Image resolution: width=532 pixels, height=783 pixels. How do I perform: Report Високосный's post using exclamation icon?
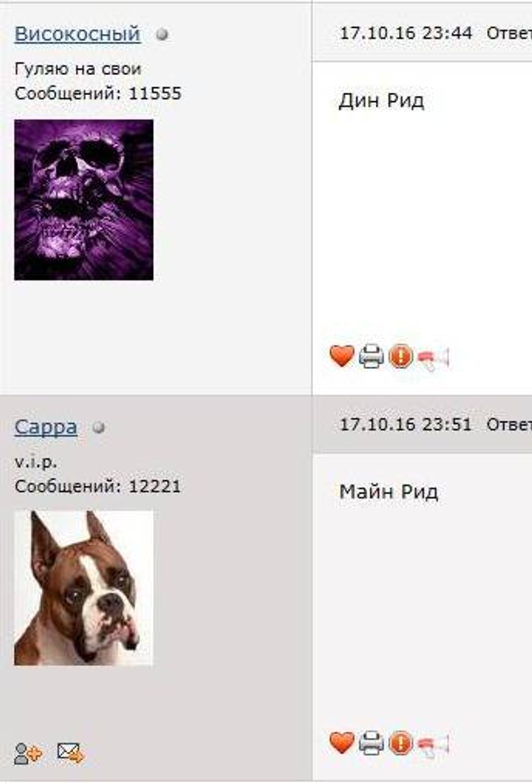tap(401, 357)
